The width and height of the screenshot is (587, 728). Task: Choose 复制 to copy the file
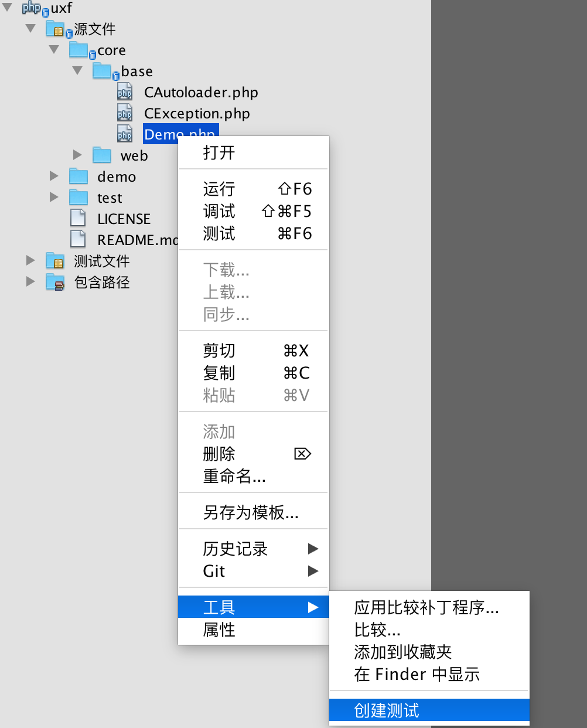point(254,373)
